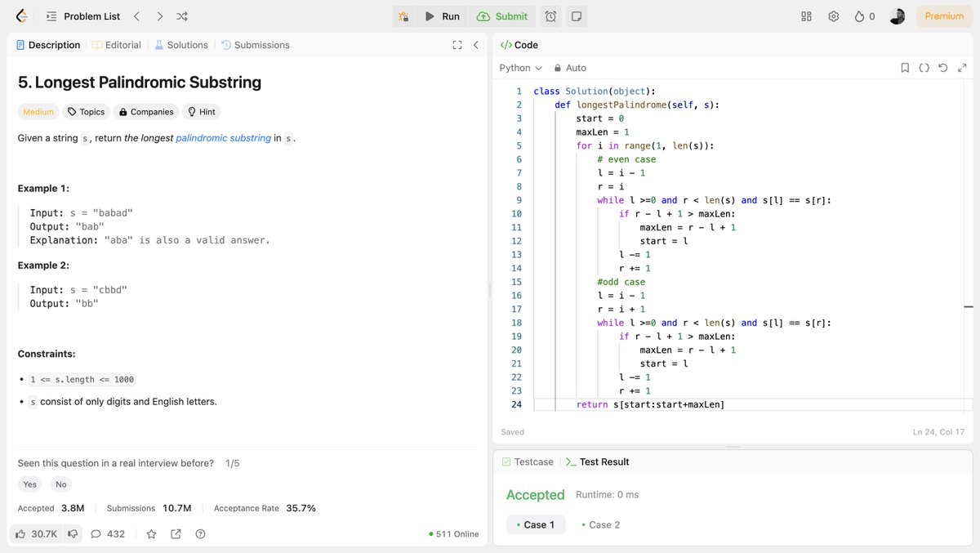The width and height of the screenshot is (980, 553).
Task: Star the problem as favorite
Action: tap(151, 534)
